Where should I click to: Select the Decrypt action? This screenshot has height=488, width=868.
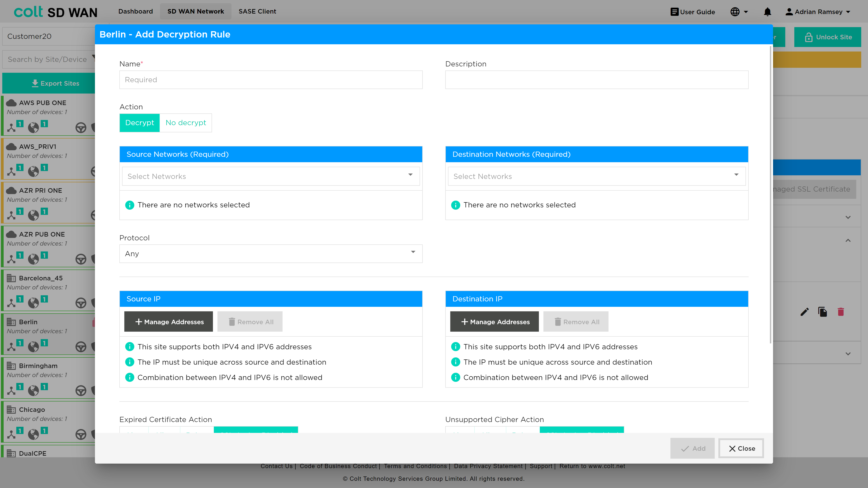139,123
